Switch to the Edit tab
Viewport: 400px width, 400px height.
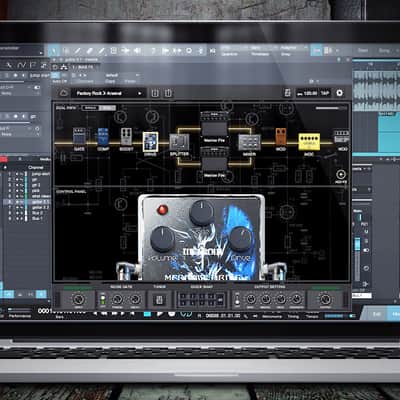point(376,314)
